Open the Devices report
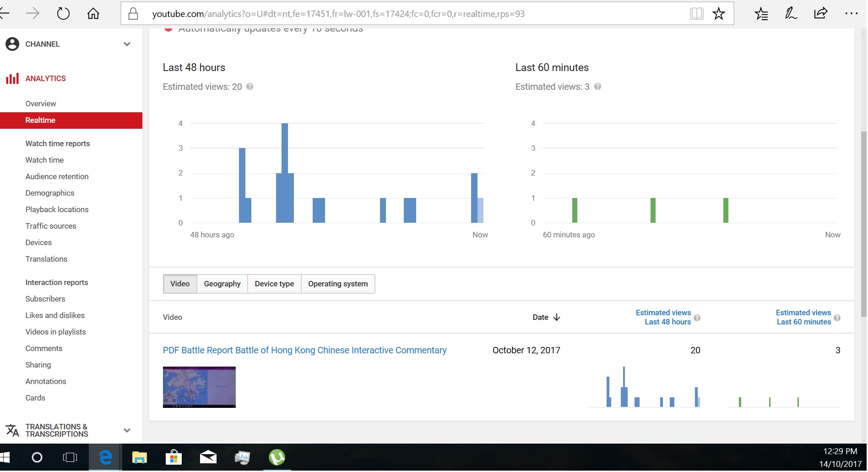 [x=38, y=242]
